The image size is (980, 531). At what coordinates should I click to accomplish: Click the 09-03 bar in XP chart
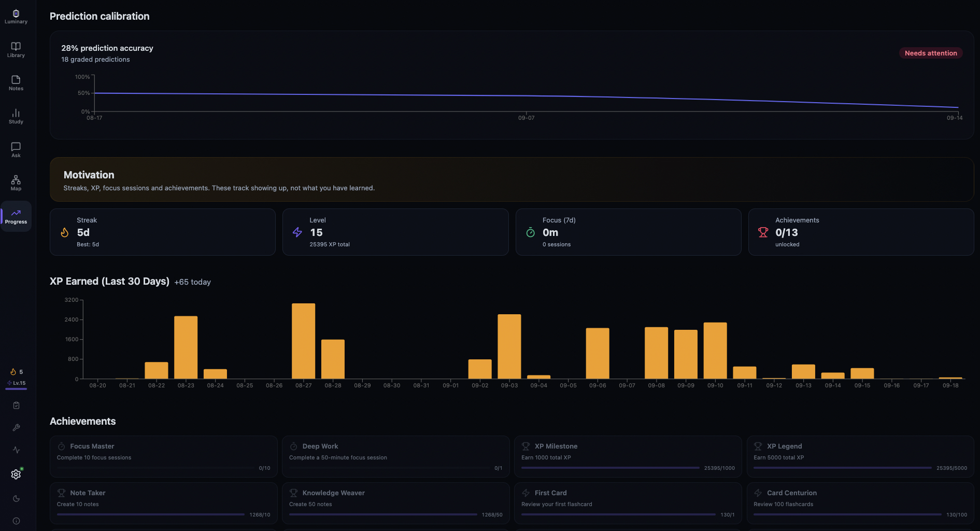coord(509,346)
